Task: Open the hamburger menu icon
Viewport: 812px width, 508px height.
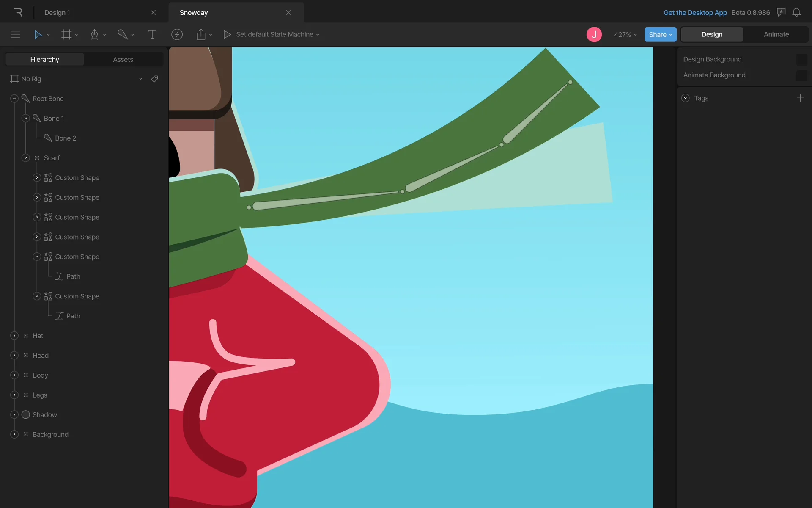Action: pyautogui.click(x=16, y=34)
